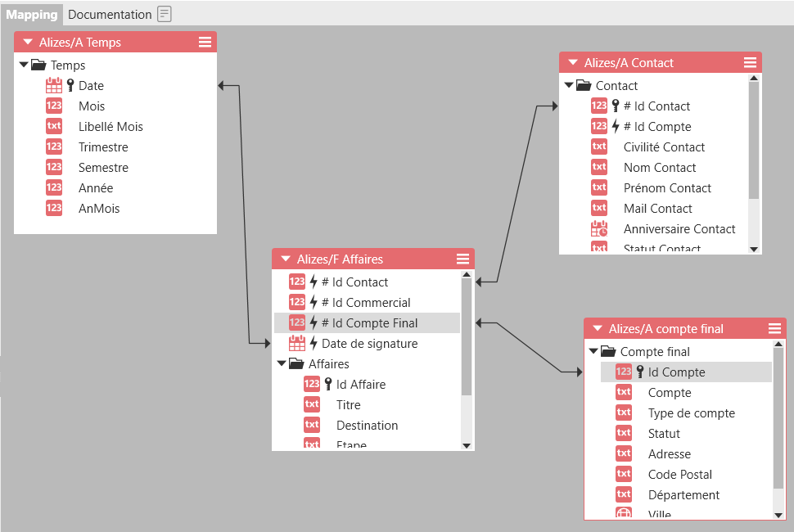Click the numeric icon next to Id Affaire
This screenshot has height=532, width=794.
[312, 384]
